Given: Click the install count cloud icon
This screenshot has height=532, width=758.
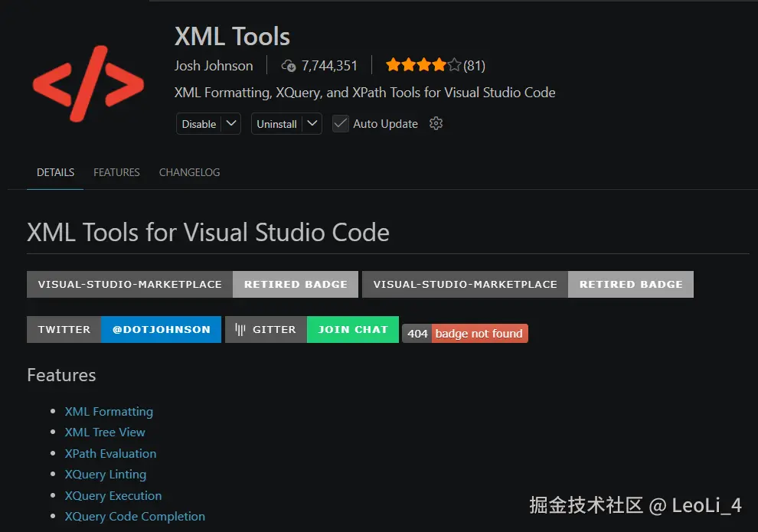Looking at the screenshot, I should (x=289, y=66).
